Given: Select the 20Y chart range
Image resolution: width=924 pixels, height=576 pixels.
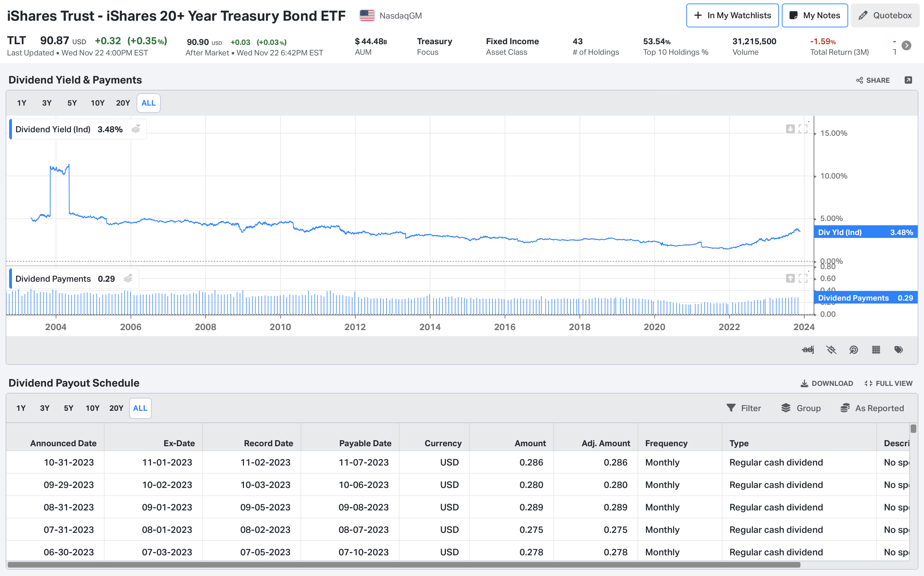Looking at the screenshot, I should 123,103.
